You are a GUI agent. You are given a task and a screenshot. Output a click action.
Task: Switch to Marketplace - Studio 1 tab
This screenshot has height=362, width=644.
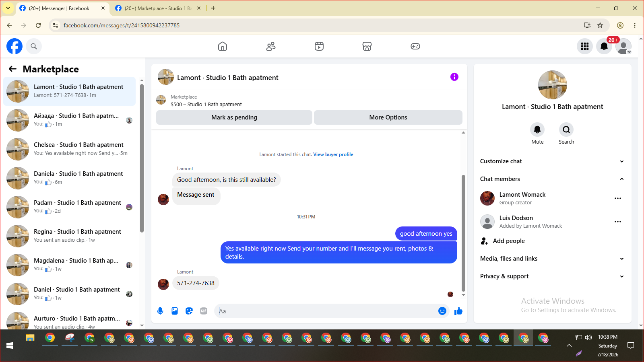point(158,8)
